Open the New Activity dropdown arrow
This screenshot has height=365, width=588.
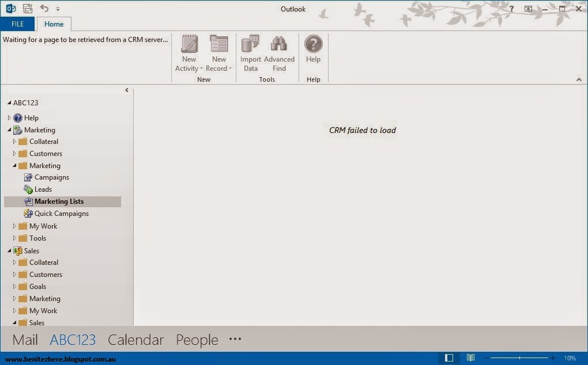click(x=201, y=69)
